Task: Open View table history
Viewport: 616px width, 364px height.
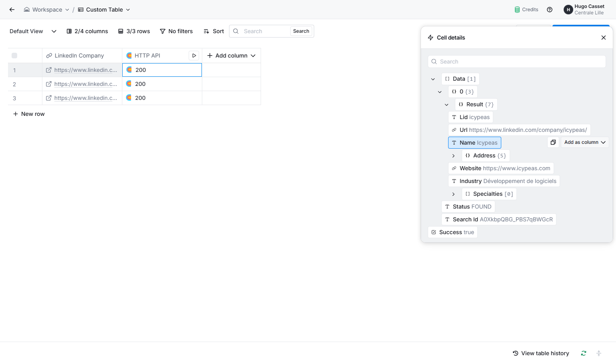Action: 541,353
